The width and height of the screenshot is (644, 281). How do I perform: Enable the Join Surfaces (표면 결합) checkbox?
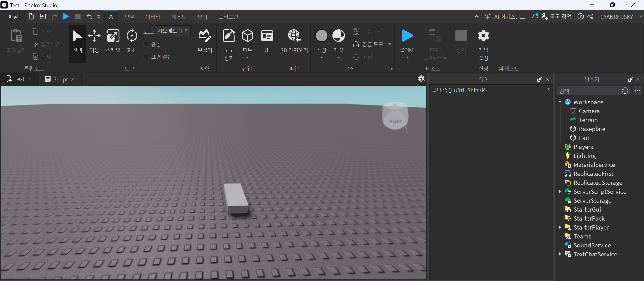pos(146,57)
